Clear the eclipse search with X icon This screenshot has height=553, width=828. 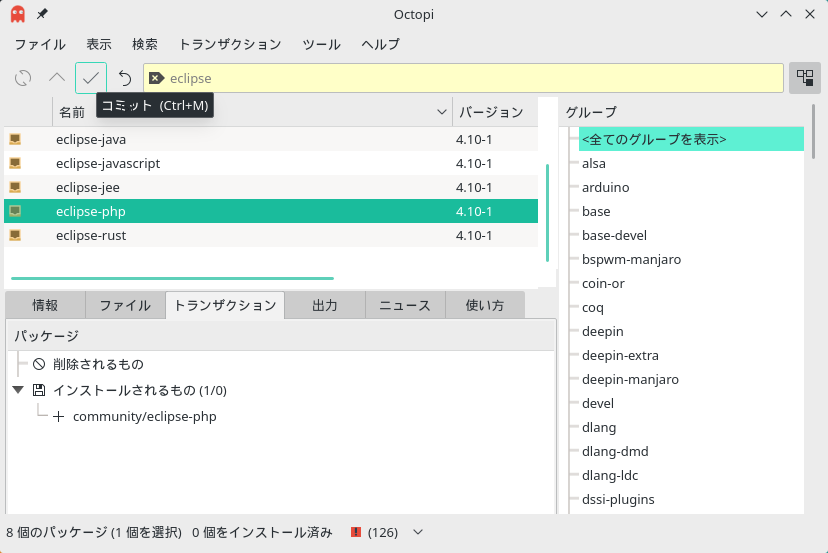coord(156,78)
